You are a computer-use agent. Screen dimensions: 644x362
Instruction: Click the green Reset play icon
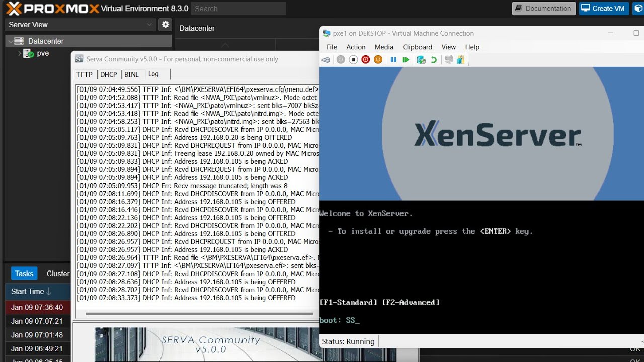tap(406, 60)
